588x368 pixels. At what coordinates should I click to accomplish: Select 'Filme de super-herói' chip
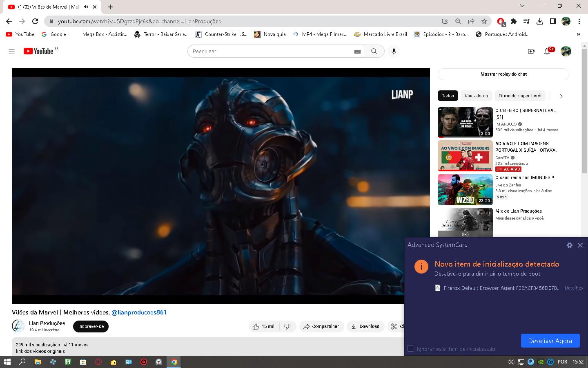(x=519, y=96)
